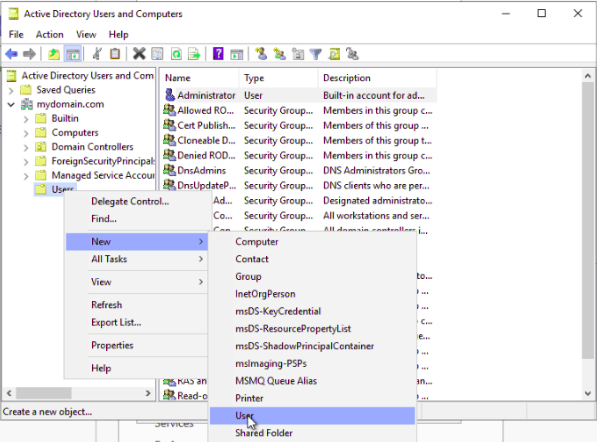
Task: Select Group in the New submenu
Action: tap(312, 277)
